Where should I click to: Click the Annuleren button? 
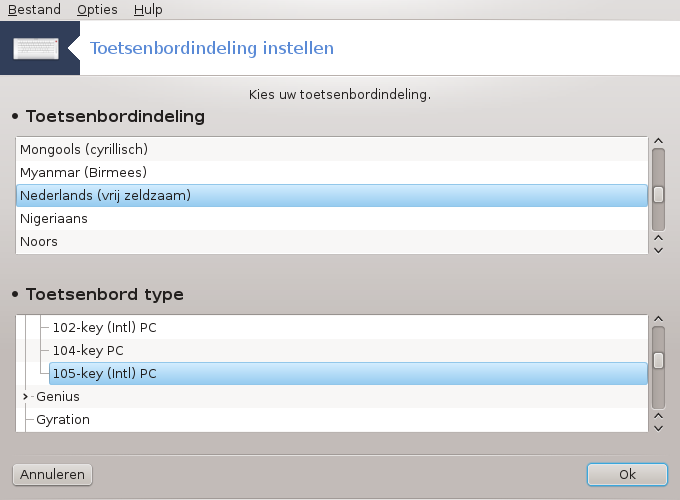click(52, 474)
